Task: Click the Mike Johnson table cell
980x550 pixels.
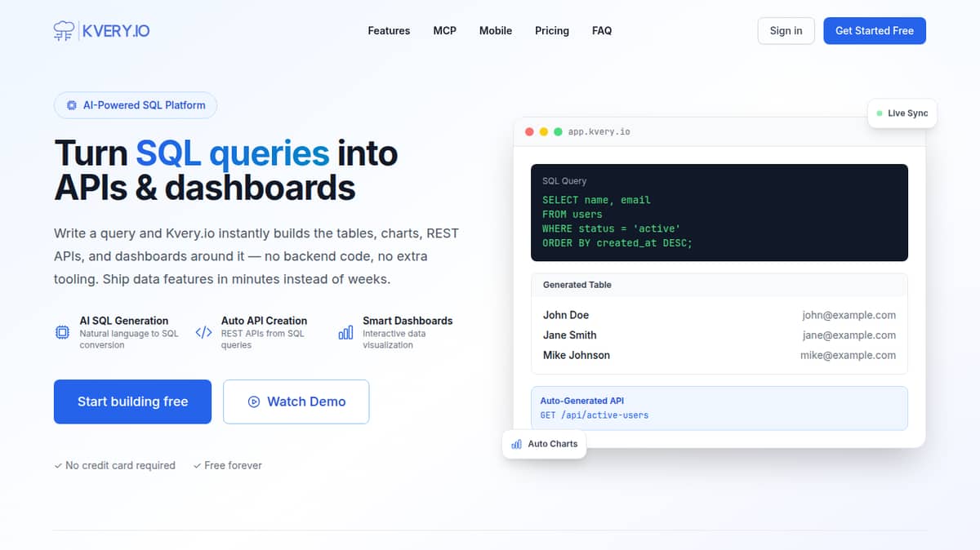Action: [577, 355]
